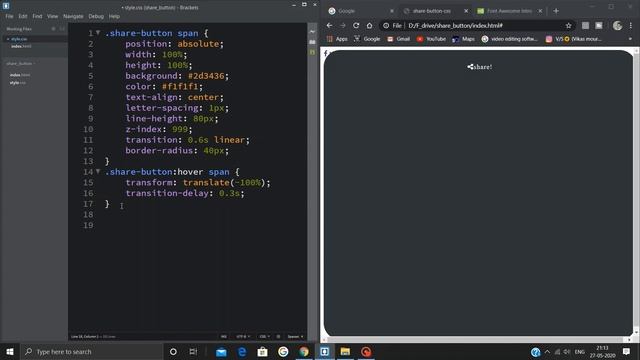Click the lint status icon in Brackets status bar
The height and width of the screenshot is (360, 640).
tap(278, 337)
